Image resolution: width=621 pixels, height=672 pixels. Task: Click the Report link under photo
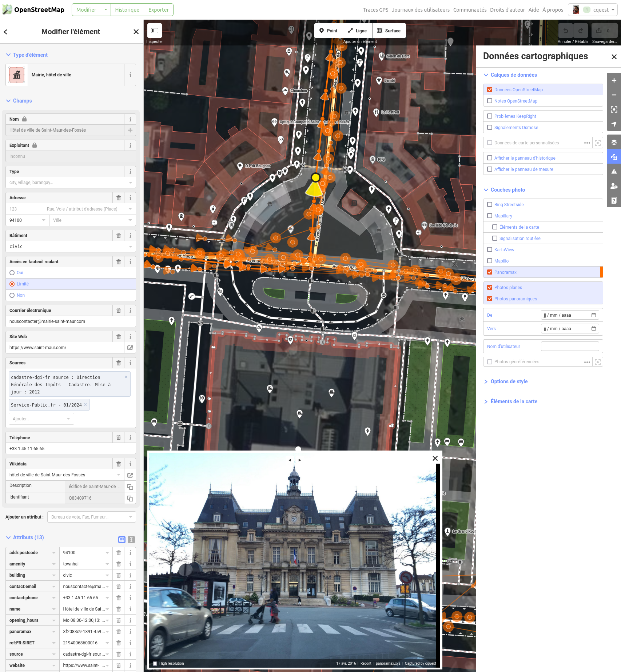[x=366, y=663]
